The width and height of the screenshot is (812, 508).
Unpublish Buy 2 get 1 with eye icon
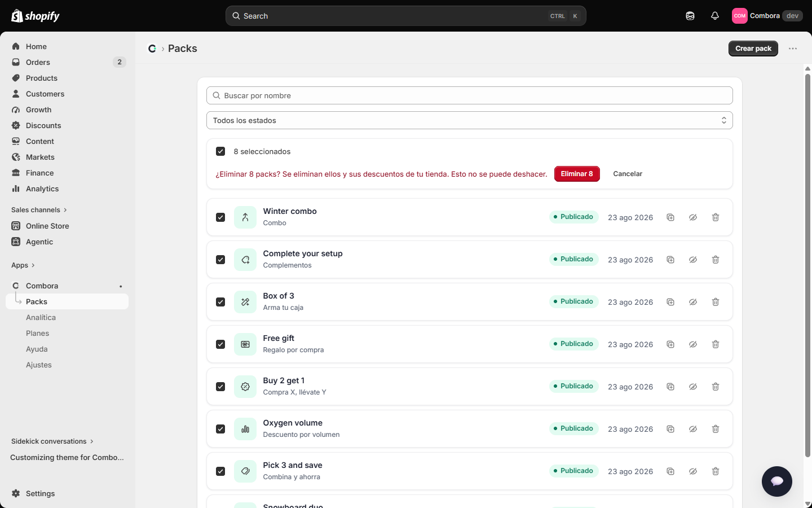[693, 387]
